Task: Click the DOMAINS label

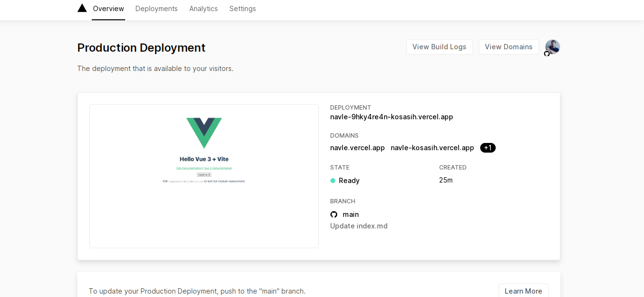Action: 344,136
